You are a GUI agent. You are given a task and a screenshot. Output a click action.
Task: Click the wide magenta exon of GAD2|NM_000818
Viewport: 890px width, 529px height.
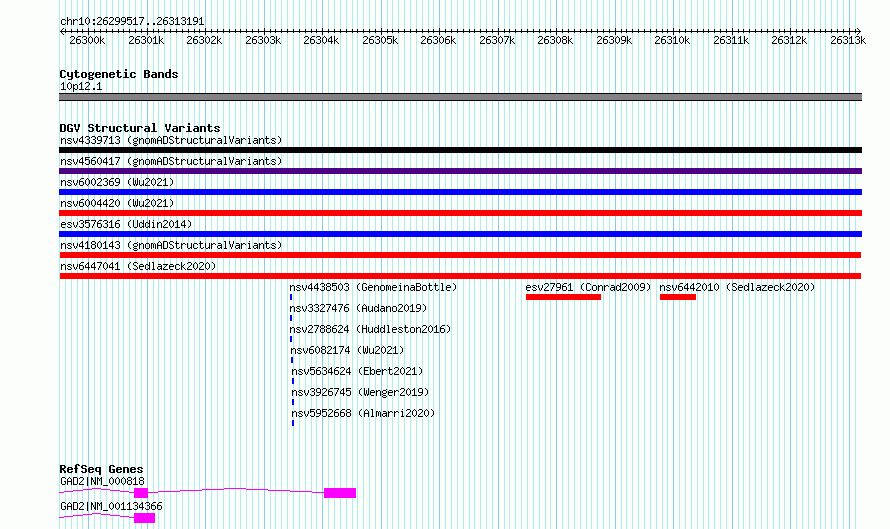pos(340,493)
